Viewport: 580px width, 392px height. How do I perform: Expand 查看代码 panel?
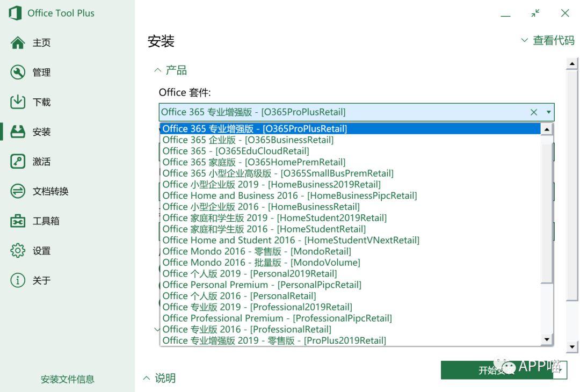(548, 40)
